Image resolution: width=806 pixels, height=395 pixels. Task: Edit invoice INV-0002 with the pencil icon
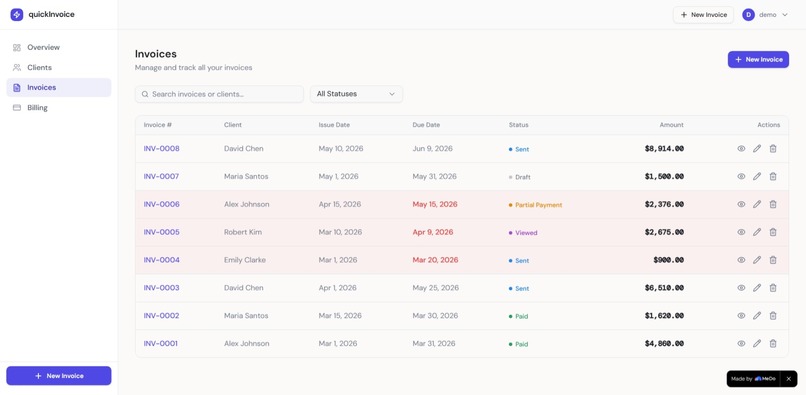pyautogui.click(x=757, y=315)
